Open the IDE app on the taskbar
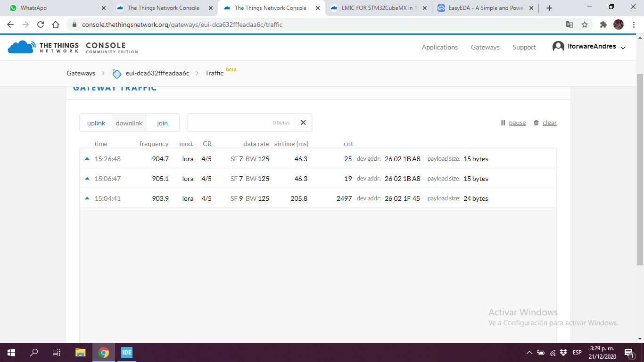Image resolution: width=644 pixels, height=362 pixels. 127,353
